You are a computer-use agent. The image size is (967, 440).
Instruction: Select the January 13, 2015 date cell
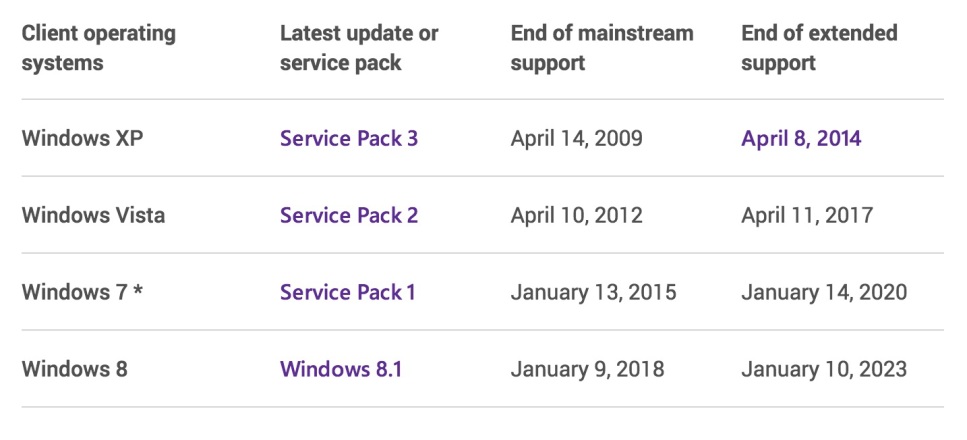(x=593, y=292)
